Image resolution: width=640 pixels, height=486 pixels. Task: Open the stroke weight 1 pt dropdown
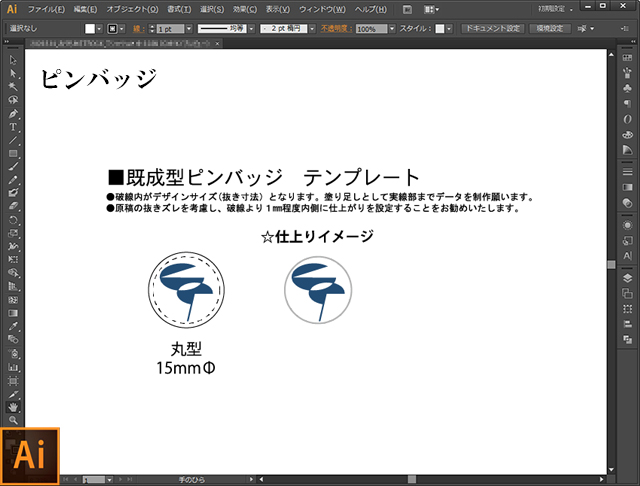(x=189, y=29)
